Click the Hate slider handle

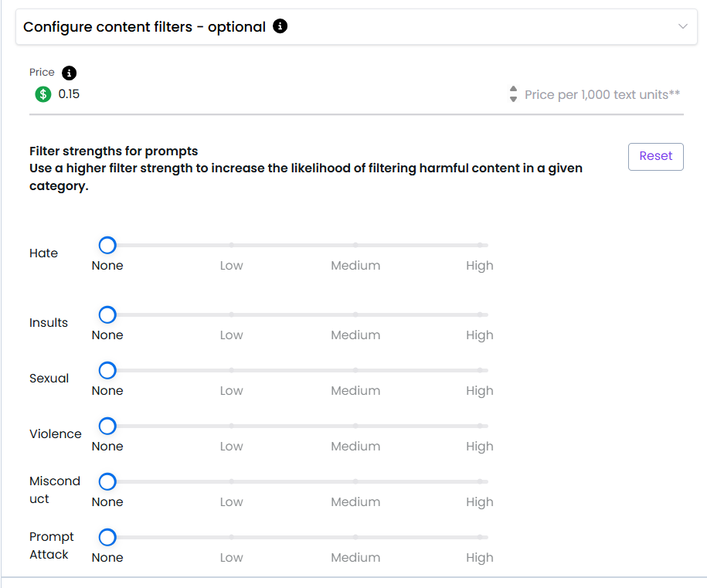[107, 246]
